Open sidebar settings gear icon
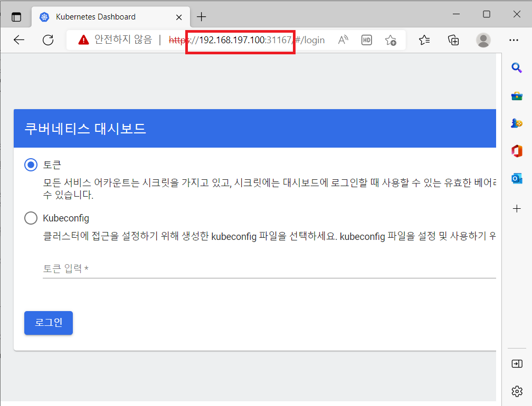 [x=517, y=391]
